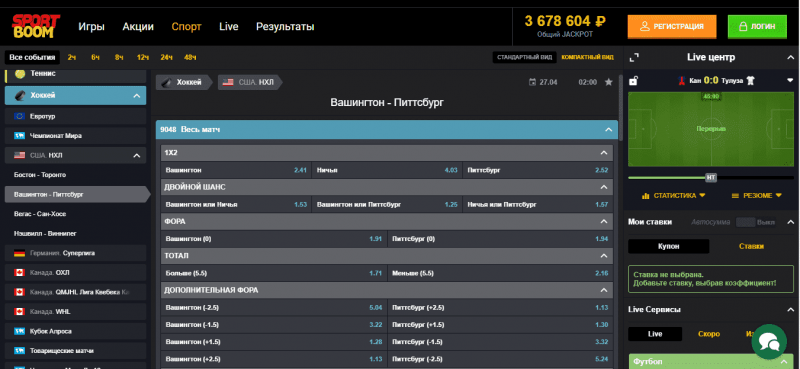Click the Canada flag beside QMJHL
This screenshot has width=800, height=369.
click(x=19, y=292)
